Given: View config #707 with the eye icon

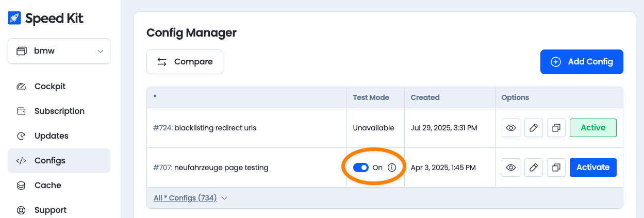Looking at the screenshot, I should 511,167.
